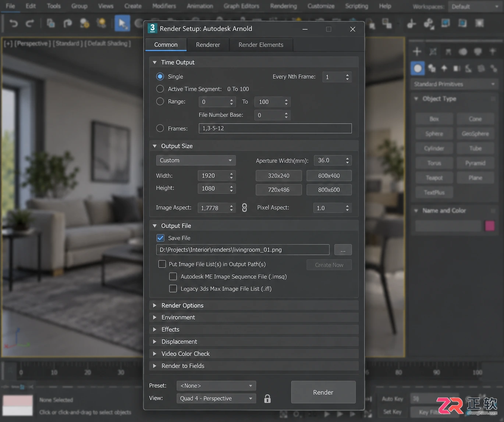Click the output file path field
Image resolution: width=504 pixels, height=422 pixels.
(243, 250)
